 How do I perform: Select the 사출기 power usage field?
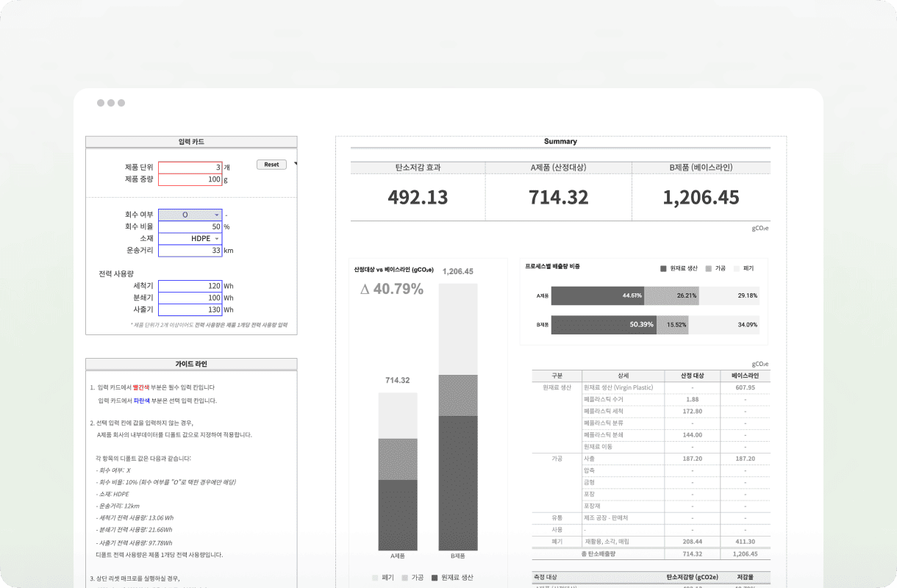(190, 309)
